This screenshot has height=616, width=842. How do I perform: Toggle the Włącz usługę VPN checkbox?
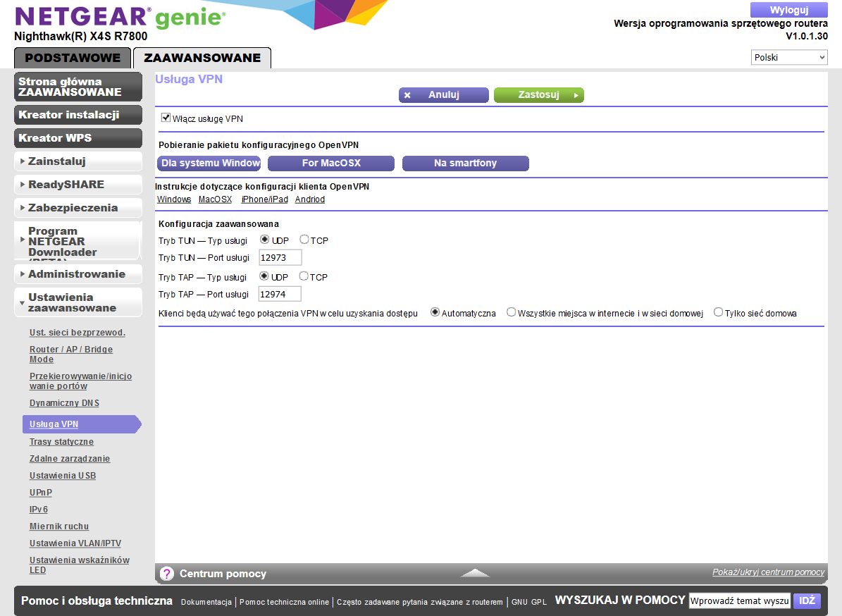click(x=166, y=118)
